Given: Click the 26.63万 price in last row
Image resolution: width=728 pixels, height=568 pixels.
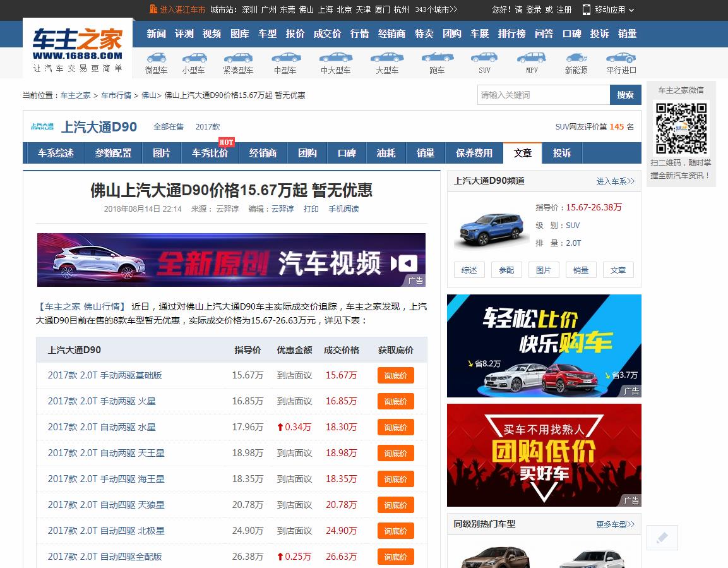Looking at the screenshot, I should pos(341,557).
